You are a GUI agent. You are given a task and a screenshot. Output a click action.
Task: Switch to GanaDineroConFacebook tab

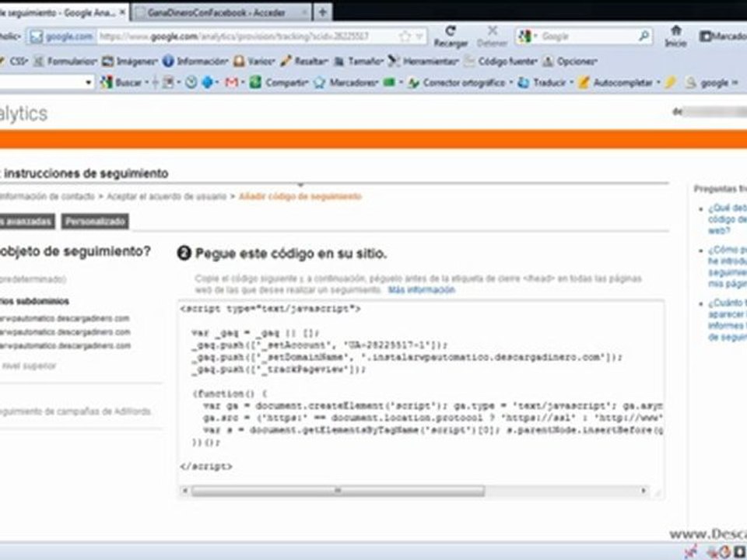[x=217, y=13]
